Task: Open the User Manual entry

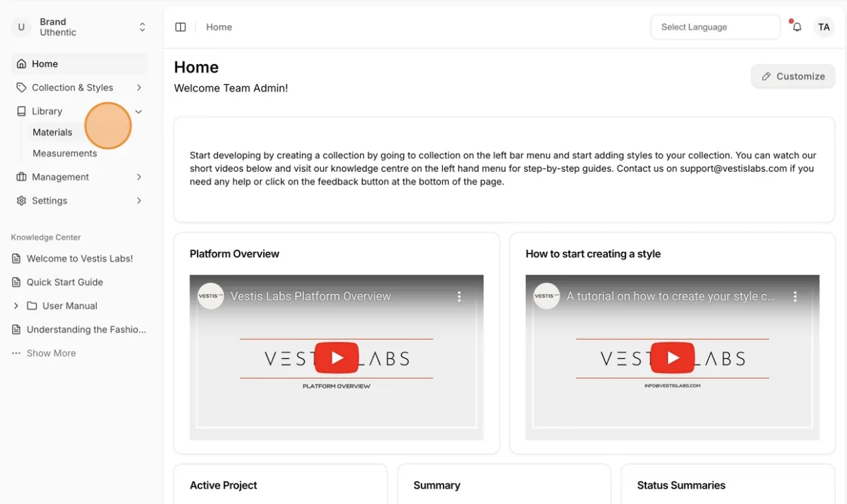Action: (x=70, y=306)
